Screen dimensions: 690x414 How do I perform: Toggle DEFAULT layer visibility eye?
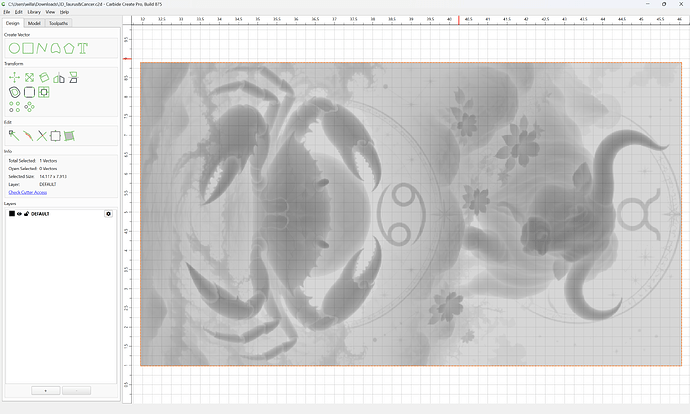[x=19, y=214]
